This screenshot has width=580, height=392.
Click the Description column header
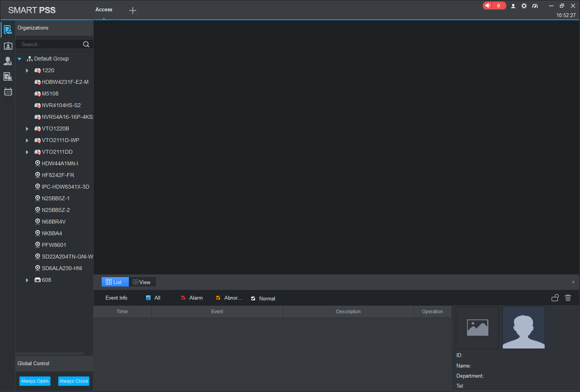pyautogui.click(x=348, y=312)
